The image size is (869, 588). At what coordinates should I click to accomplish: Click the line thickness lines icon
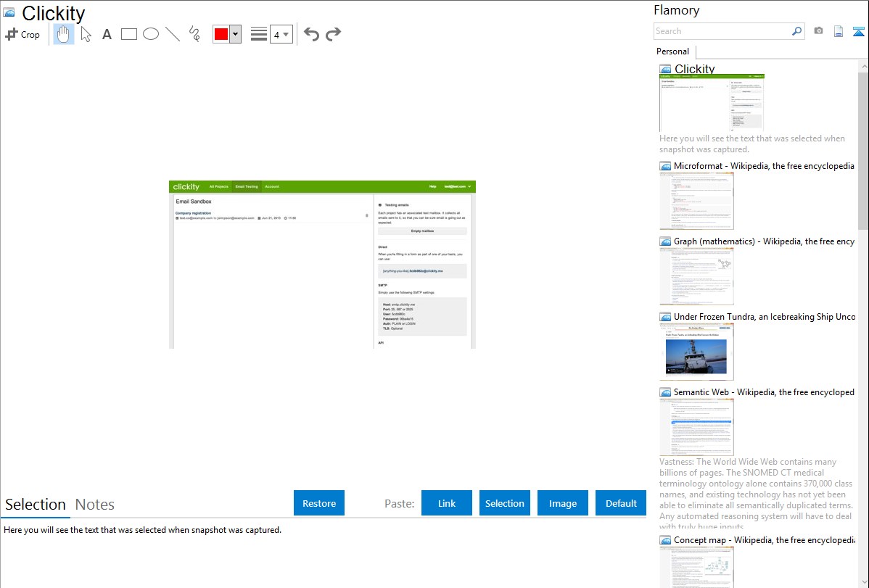pyautogui.click(x=259, y=34)
